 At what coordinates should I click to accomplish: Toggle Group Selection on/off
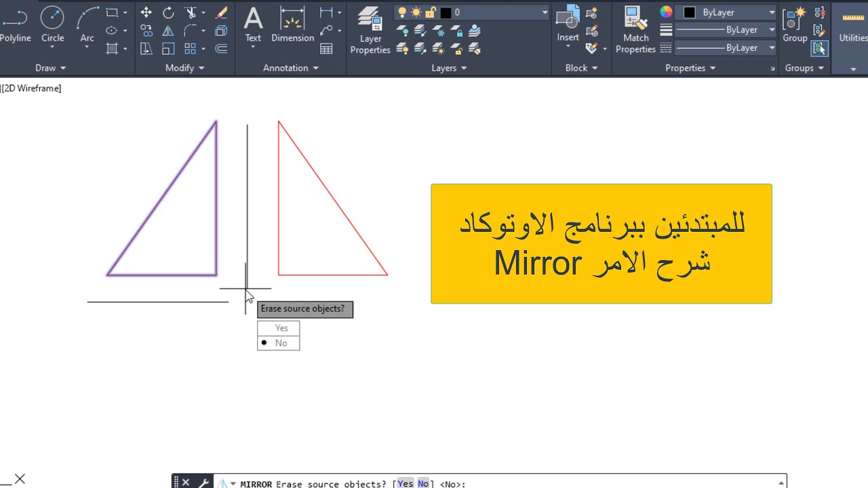820,48
